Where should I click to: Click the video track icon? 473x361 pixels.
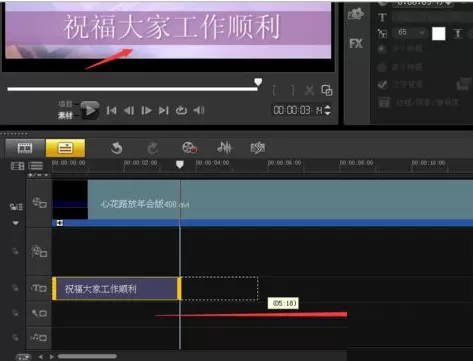coord(39,202)
